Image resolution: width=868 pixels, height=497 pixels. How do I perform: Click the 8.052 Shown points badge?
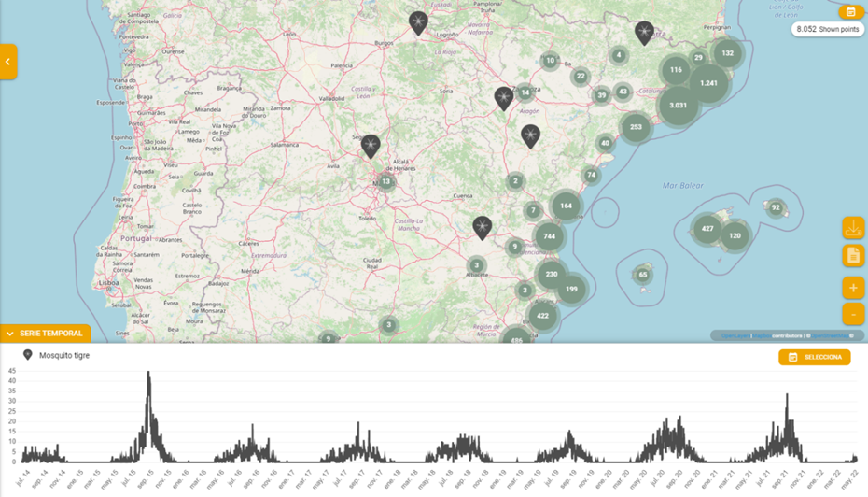pos(827,30)
